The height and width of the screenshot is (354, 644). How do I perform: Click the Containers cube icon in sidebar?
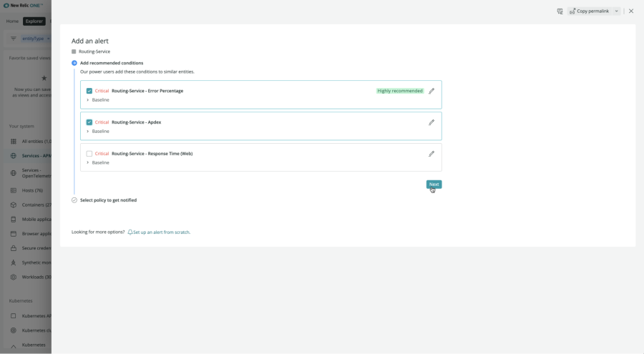(14, 205)
